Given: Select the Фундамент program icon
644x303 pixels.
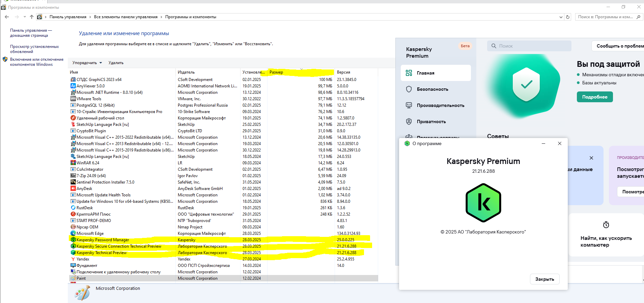Looking at the screenshot, I should tap(73, 266).
